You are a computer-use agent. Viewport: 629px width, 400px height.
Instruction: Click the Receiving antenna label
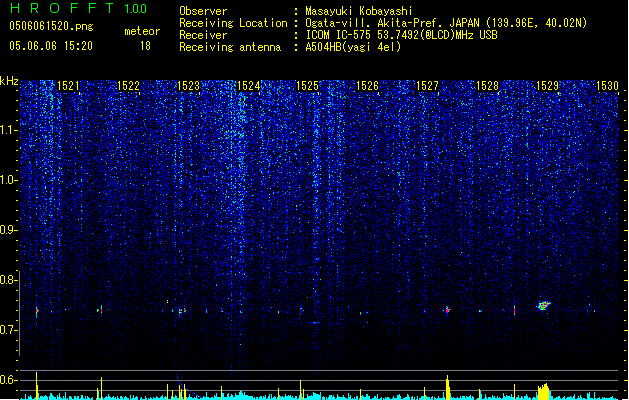point(230,47)
